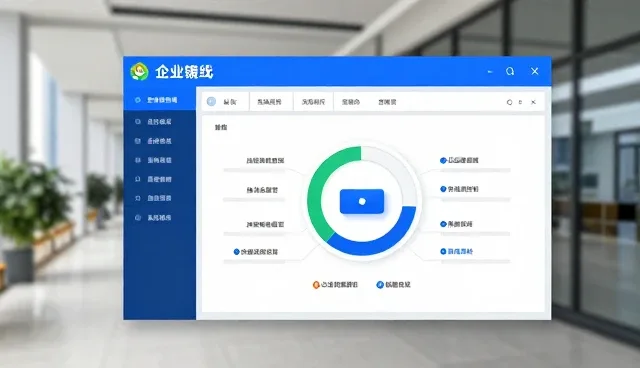Click the fourth sidebar item's icon

pos(138,160)
